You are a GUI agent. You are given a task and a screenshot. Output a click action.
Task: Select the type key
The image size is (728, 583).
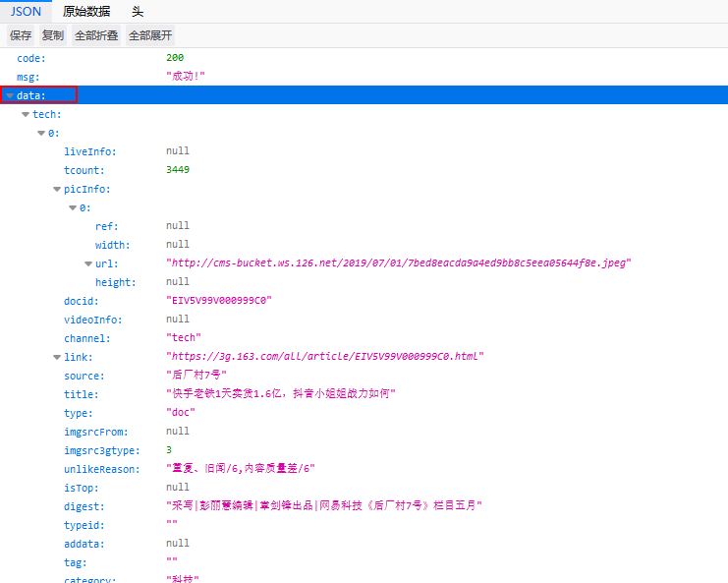tap(79, 413)
